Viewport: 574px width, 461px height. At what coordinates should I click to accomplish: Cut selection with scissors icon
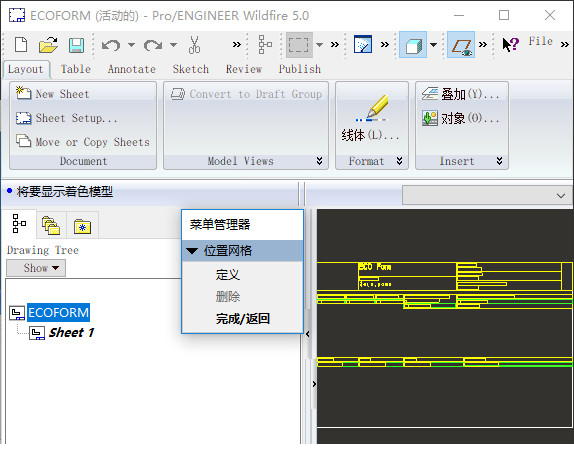194,45
